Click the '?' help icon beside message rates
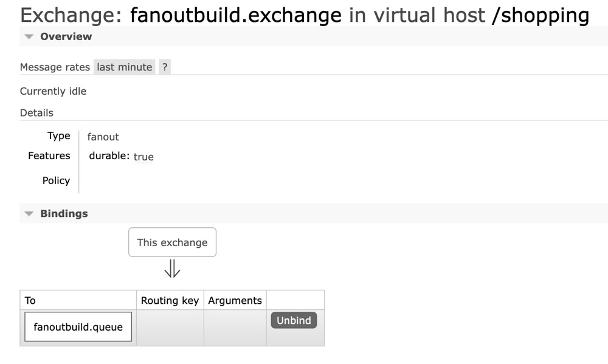This screenshot has width=608, height=364. (165, 67)
